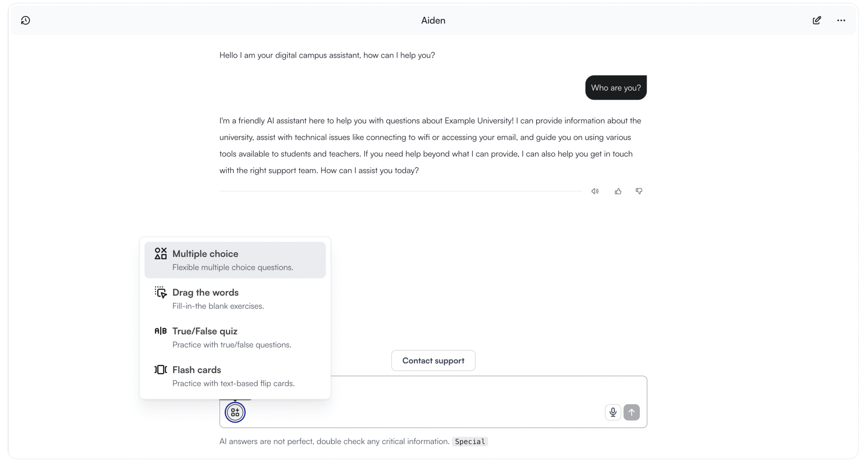The image size is (868, 465).
Task: Pick the Flash cards menu entry
Action: [235, 376]
